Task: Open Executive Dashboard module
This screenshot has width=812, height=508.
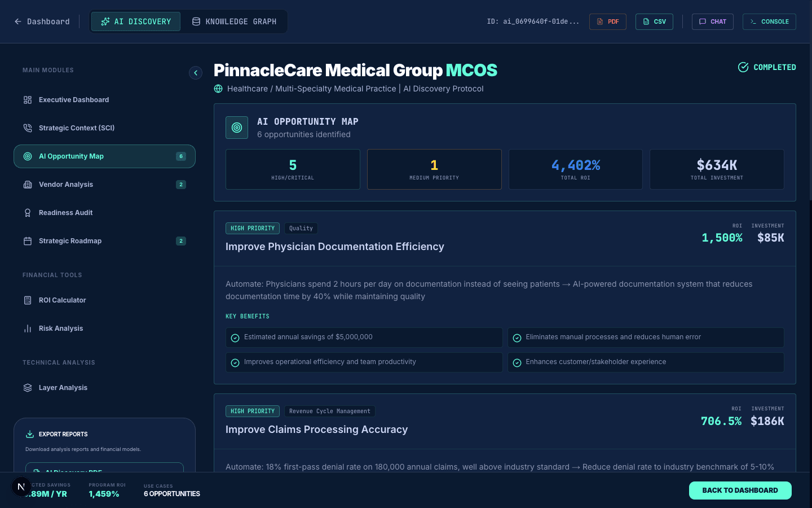Action: (x=104, y=100)
